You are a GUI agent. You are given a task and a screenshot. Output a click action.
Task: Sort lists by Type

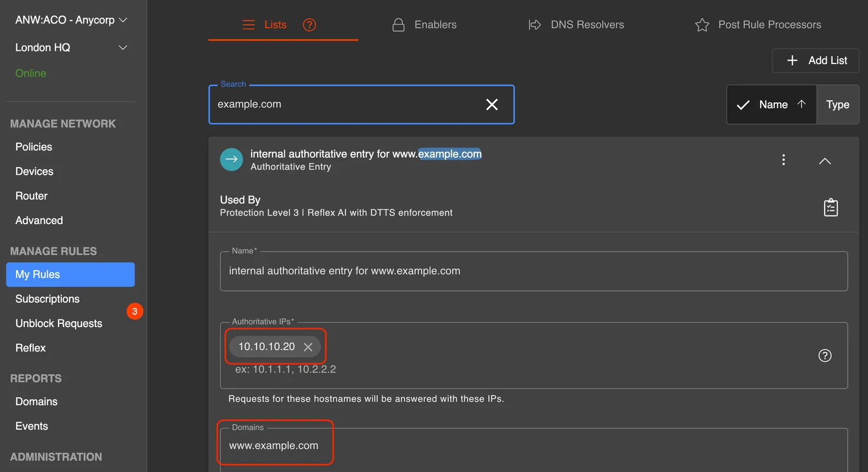click(838, 105)
